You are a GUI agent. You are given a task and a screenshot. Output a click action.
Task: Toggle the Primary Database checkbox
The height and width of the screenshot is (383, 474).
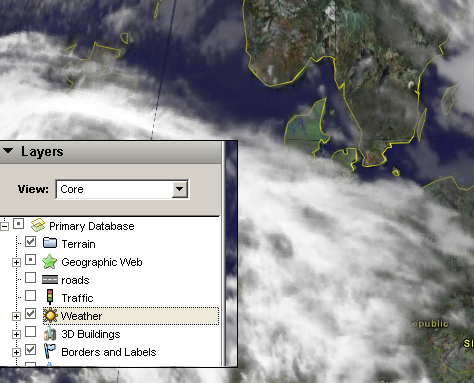(x=19, y=224)
